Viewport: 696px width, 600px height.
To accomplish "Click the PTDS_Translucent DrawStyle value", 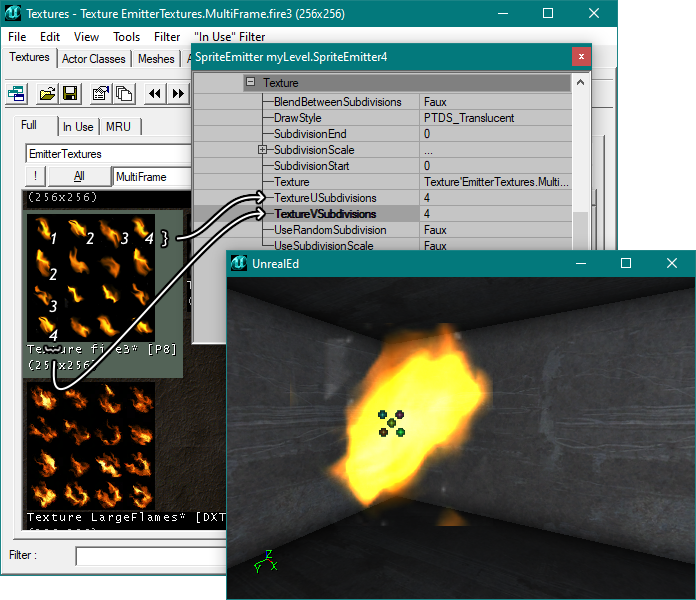I will (x=469, y=118).
